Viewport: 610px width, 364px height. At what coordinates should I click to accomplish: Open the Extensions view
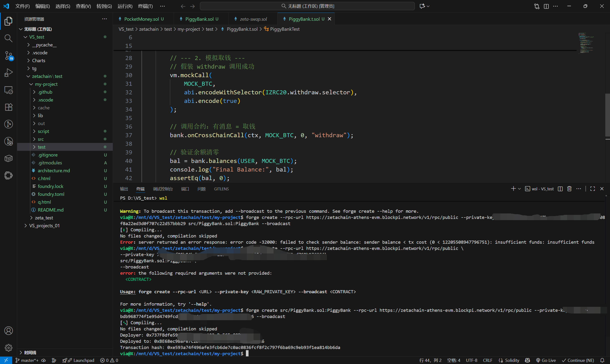(8, 107)
